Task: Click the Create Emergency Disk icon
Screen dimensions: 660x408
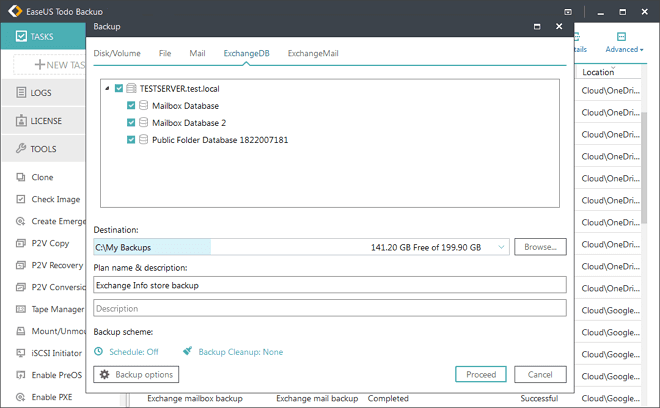Action: (21, 221)
